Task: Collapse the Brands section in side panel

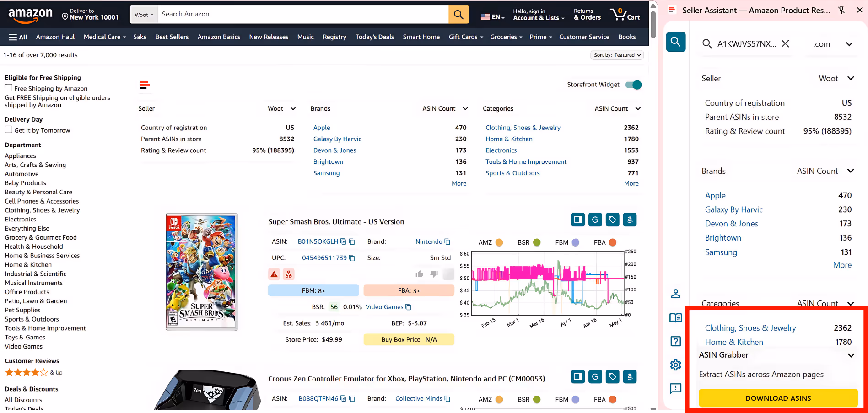Action: coord(851,171)
